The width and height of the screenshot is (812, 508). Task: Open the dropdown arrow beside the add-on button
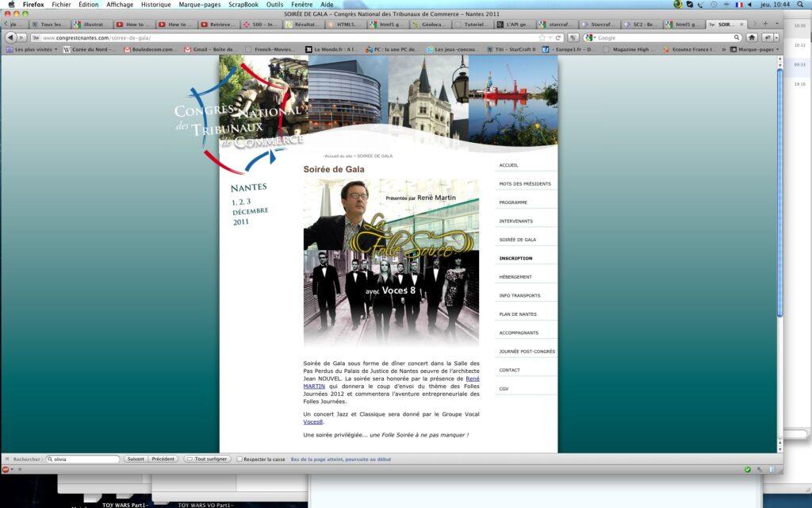pyautogui.click(x=776, y=37)
